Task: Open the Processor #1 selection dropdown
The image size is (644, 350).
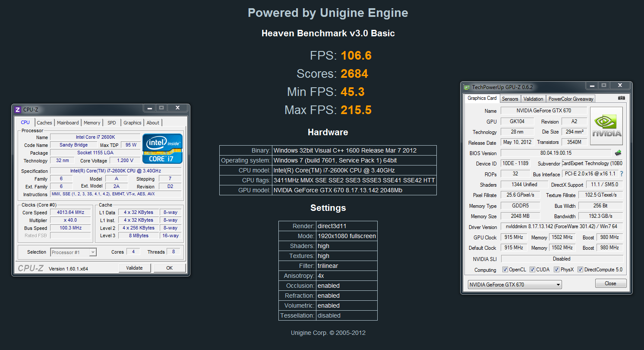Action: click(73, 252)
